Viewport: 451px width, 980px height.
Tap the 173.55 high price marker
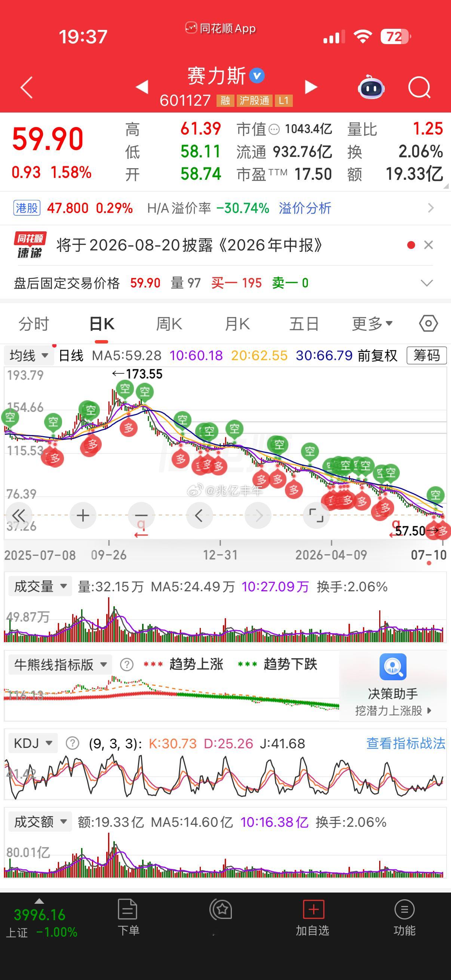[137, 374]
